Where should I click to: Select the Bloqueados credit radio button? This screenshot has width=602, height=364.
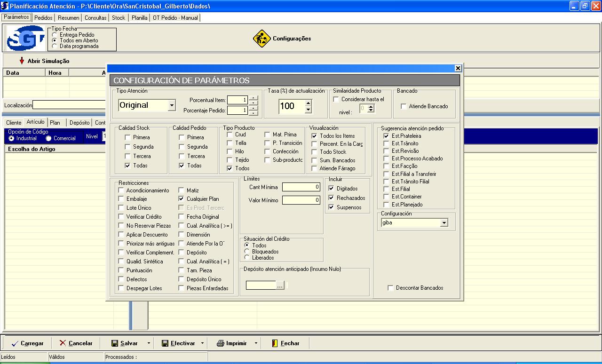coord(247,252)
